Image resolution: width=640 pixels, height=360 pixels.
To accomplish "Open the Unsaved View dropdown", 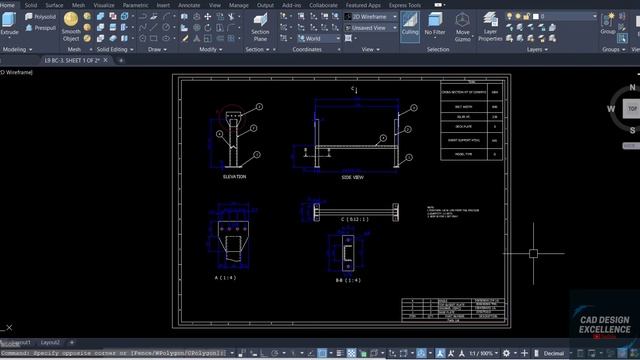I will click(371, 28).
